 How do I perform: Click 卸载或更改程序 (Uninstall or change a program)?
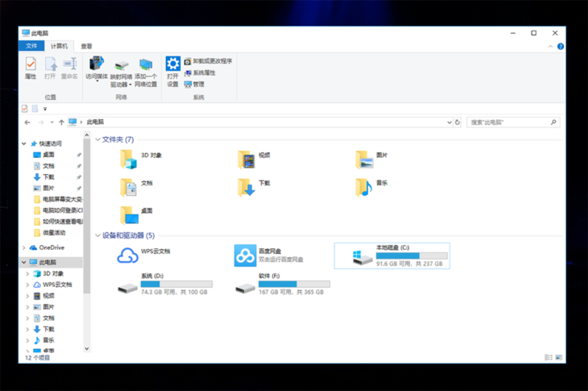coord(208,61)
